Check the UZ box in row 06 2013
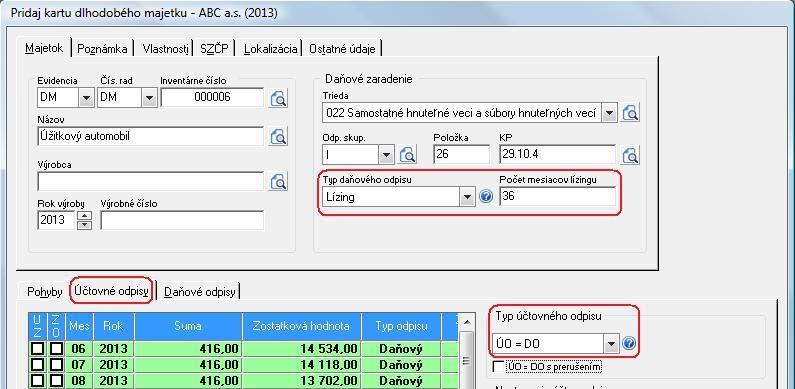Screen dimensions: 795x389 (x=38, y=349)
